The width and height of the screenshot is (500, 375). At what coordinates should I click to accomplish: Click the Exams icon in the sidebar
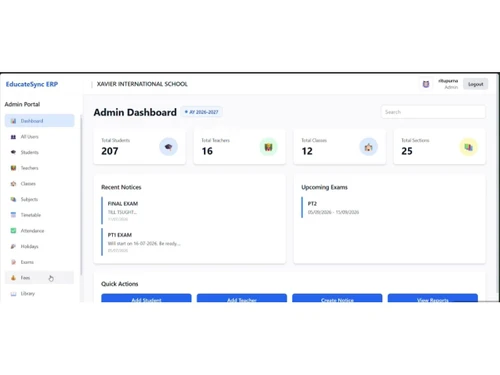tap(13, 262)
